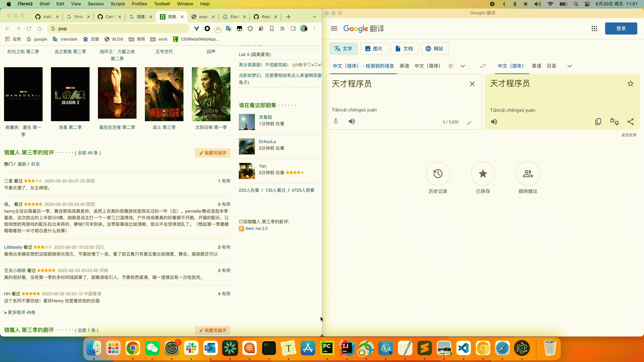Image resolution: width=644 pixels, height=362 pixels.
Task: Activate the microphone voice input in Google Translate
Action: (336, 121)
